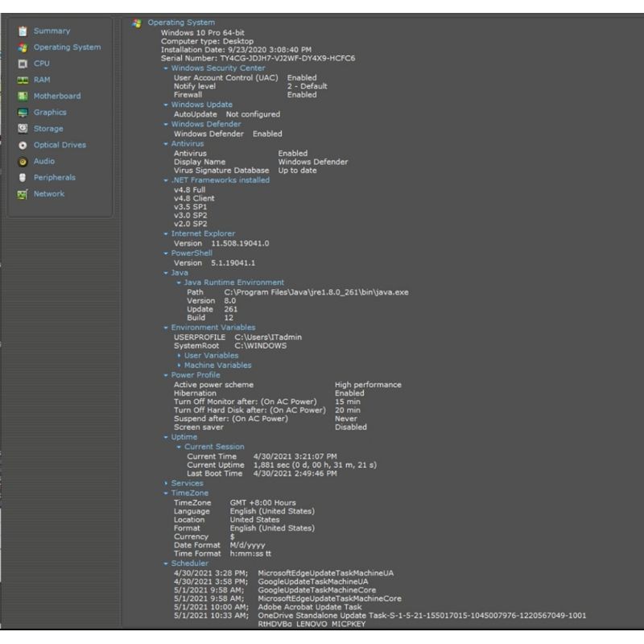This screenshot has width=644, height=644.
Task: Open the Peripherals section in sidebar
Action: (x=54, y=177)
